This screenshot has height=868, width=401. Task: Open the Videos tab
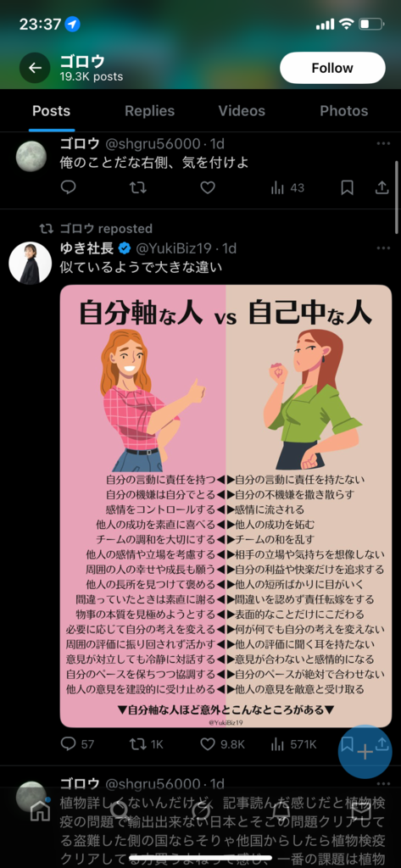point(242,111)
